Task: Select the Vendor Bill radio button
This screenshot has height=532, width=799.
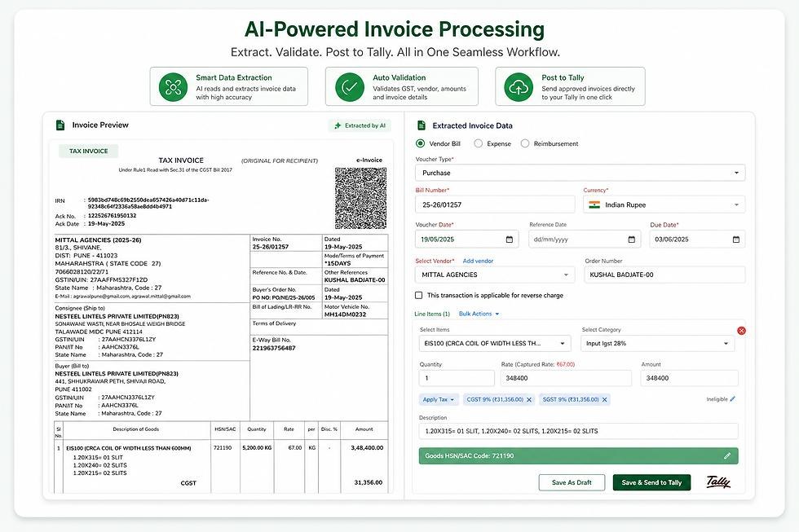Action: click(420, 143)
